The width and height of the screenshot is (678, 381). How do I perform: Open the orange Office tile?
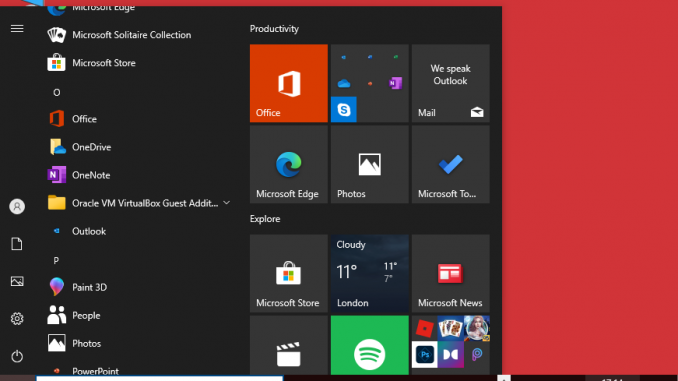(x=288, y=83)
